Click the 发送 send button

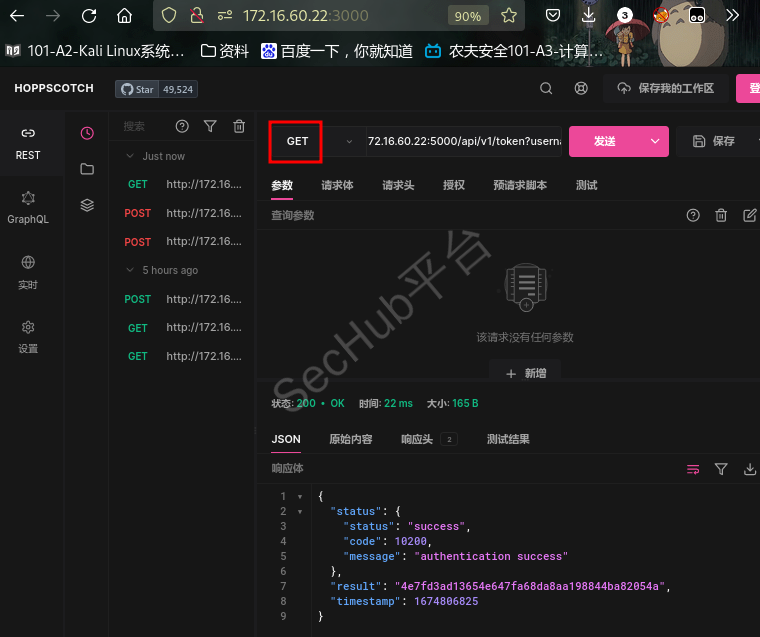click(604, 142)
